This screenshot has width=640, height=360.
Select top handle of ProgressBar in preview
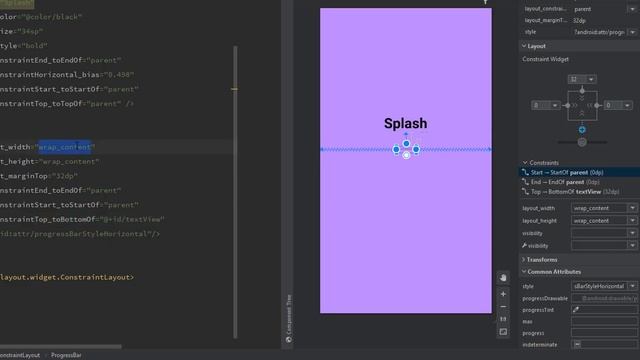click(406, 144)
